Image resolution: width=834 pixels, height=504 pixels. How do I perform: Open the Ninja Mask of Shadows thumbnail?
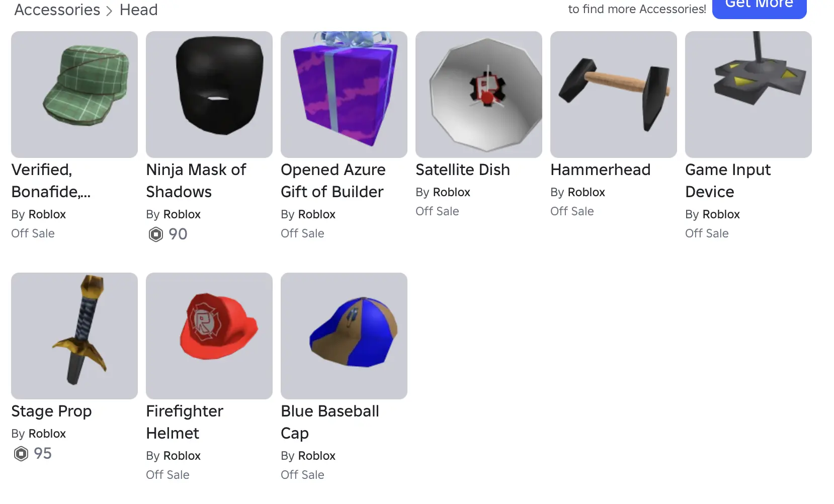[x=209, y=95]
